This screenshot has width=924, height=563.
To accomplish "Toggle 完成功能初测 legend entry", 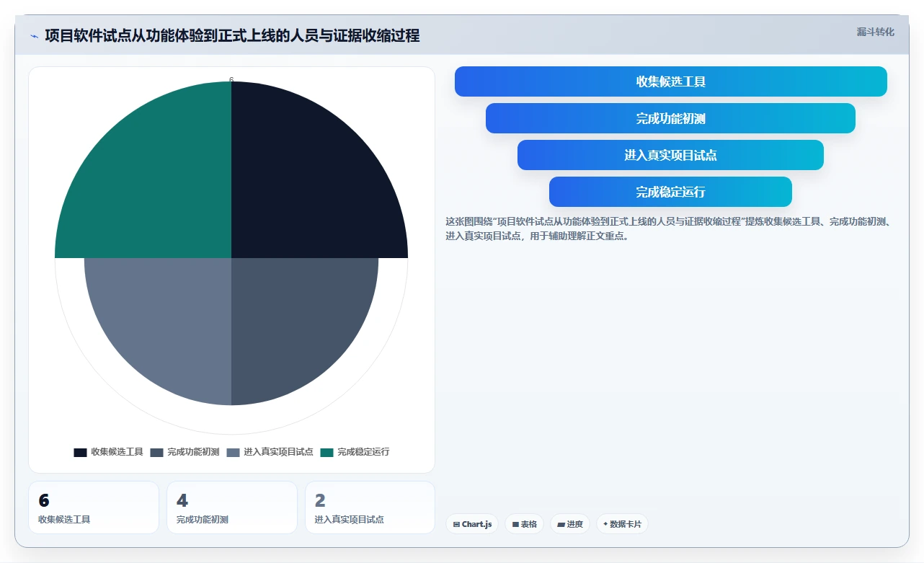I will pyautogui.click(x=185, y=452).
